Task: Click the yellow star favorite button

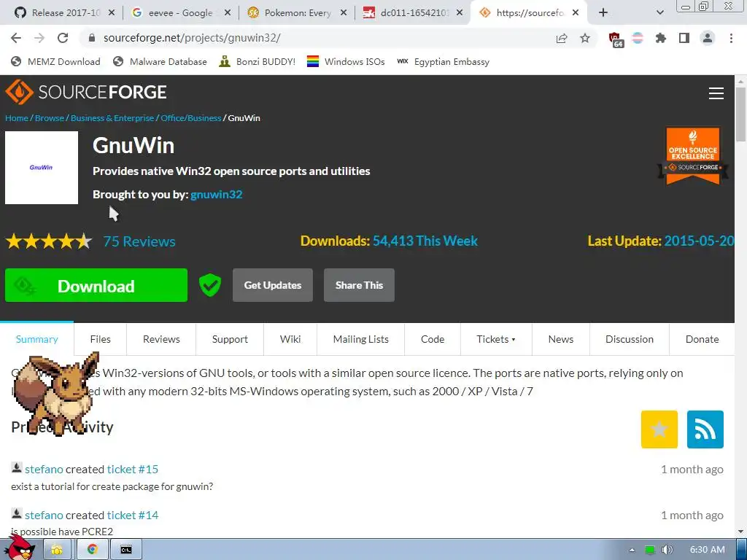Action: pyautogui.click(x=659, y=429)
